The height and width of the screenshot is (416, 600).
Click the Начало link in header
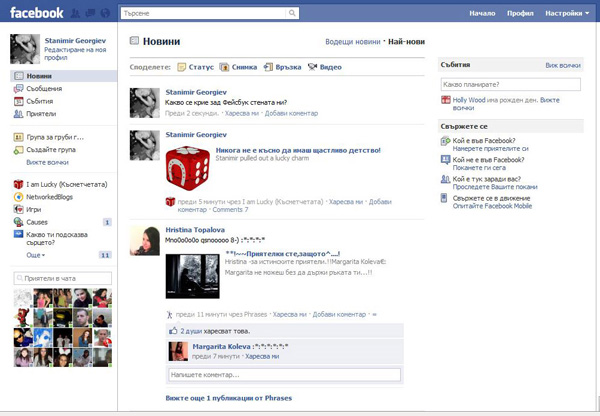482,14
